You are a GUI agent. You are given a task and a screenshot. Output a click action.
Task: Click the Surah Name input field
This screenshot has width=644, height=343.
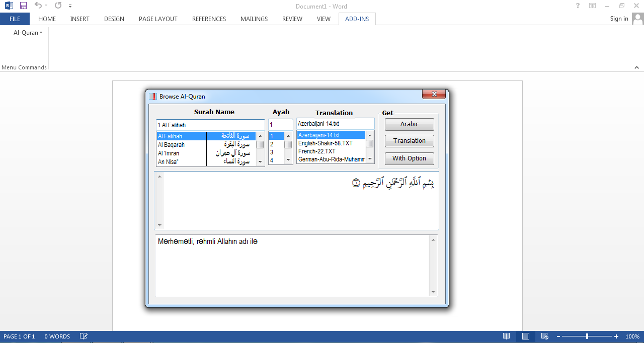click(x=210, y=125)
